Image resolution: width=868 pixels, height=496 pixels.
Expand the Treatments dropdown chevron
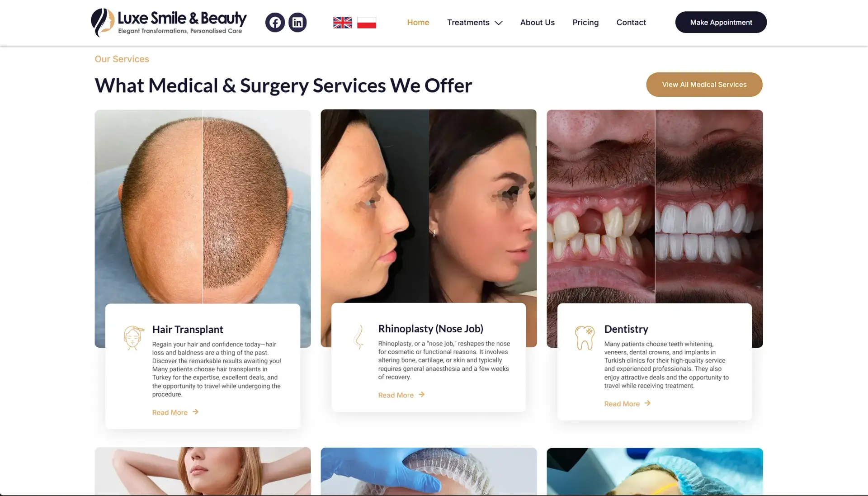pos(499,23)
